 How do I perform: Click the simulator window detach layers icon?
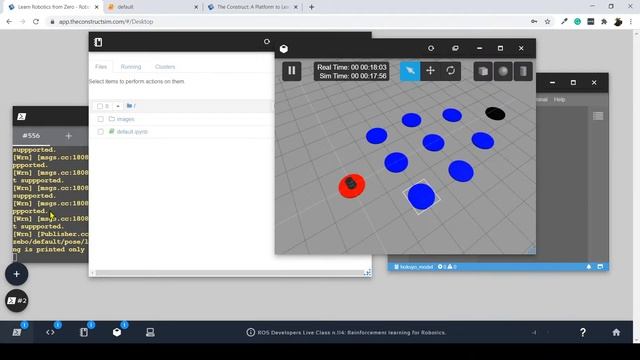455,48
